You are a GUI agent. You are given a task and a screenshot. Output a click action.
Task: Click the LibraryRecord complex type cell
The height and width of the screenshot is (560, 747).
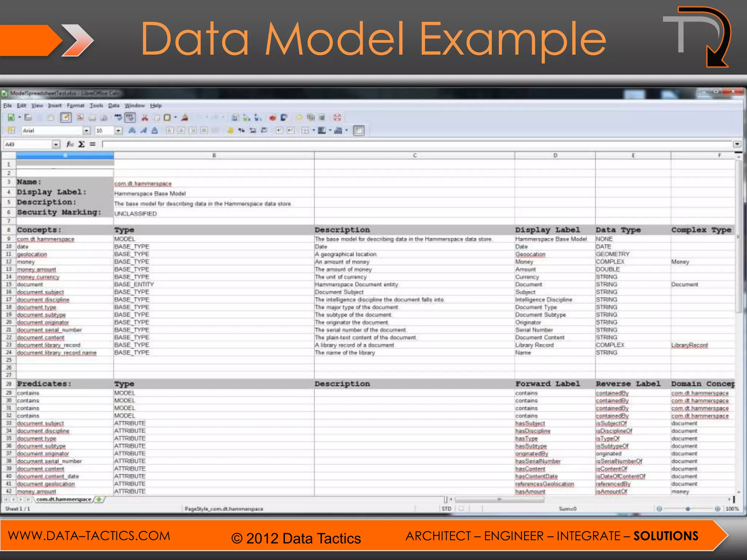coord(689,345)
